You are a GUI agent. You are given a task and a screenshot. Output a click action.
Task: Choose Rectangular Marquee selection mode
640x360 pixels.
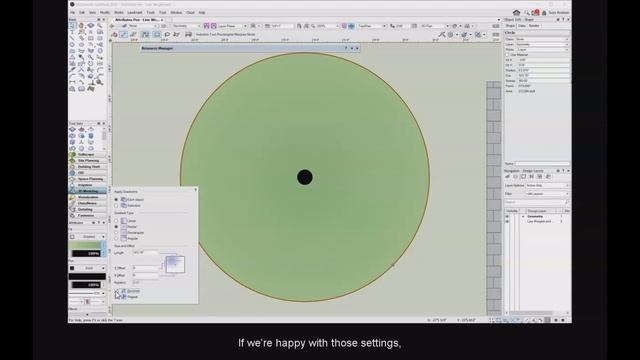click(x=156, y=35)
